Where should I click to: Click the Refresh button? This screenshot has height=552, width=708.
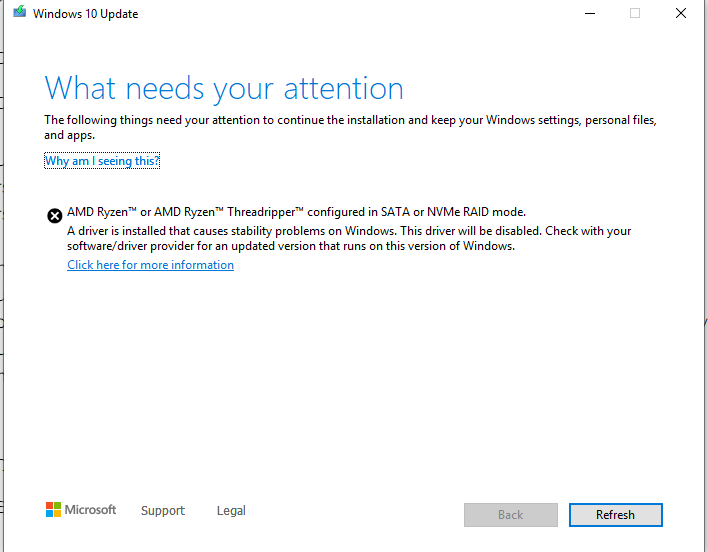pyautogui.click(x=615, y=515)
